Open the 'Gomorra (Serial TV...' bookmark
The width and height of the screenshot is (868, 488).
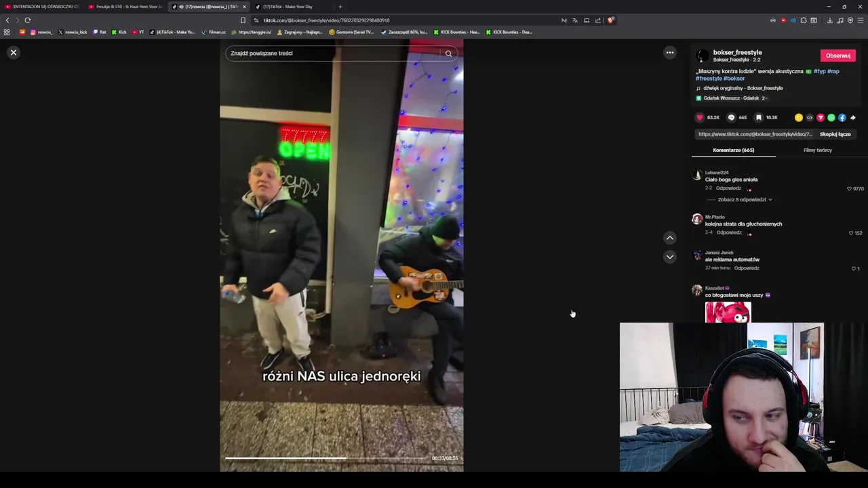pyautogui.click(x=351, y=32)
